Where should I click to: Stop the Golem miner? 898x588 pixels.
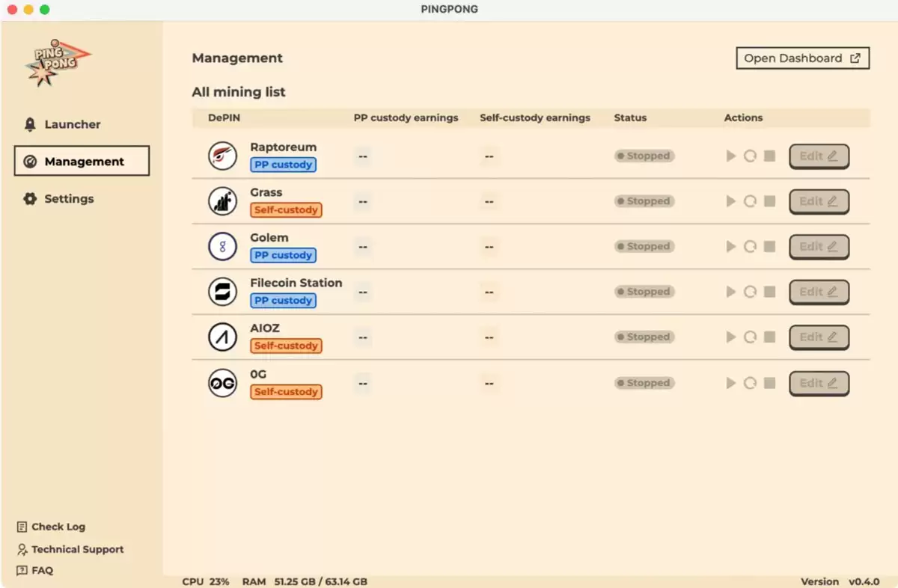769,247
